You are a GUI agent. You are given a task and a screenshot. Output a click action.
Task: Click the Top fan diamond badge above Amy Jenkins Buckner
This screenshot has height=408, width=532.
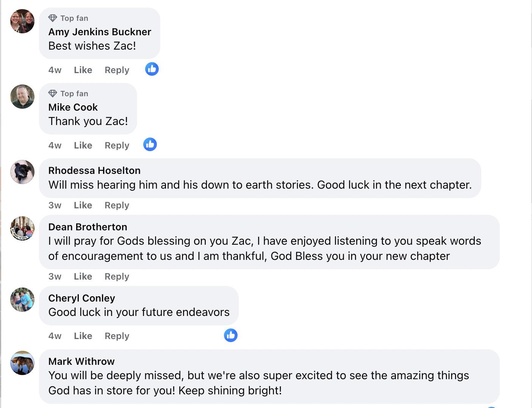pyautogui.click(x=53, y=18)
